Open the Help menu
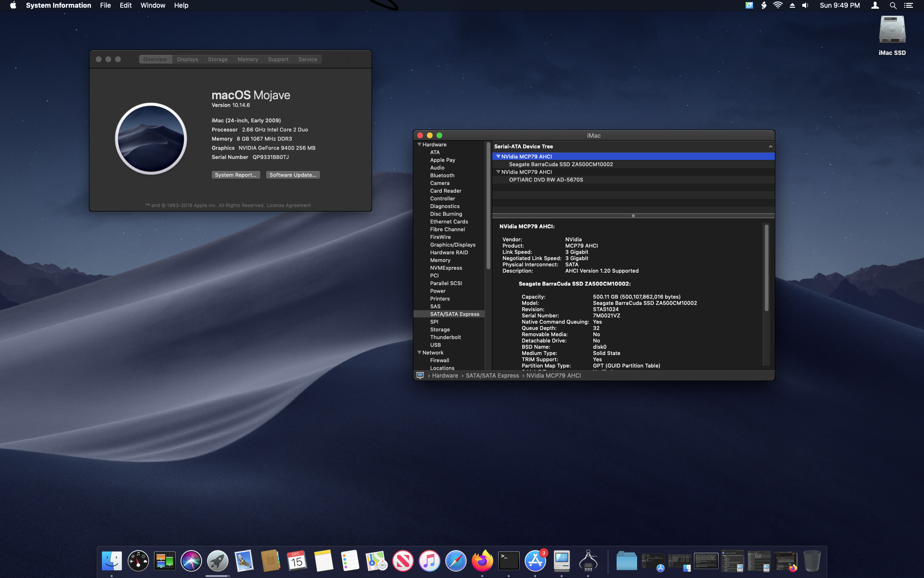The image size is (924, 578). tap(181, 5)
